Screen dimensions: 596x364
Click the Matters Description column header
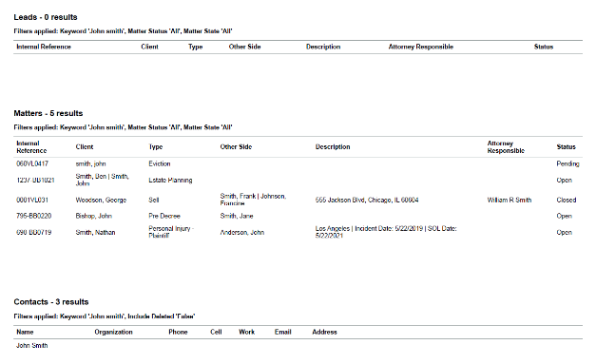pos(333,146)
